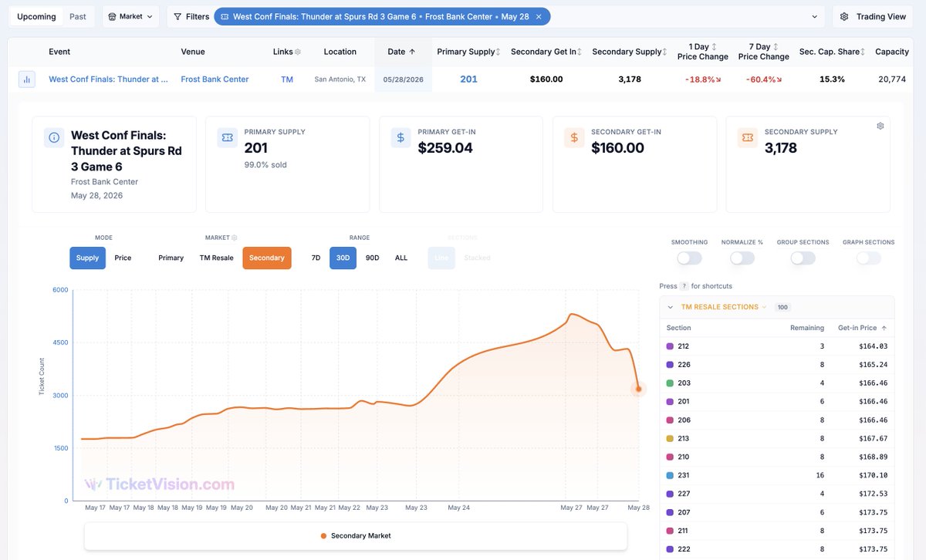Click section 203 green color swatch

coord(670,383)
